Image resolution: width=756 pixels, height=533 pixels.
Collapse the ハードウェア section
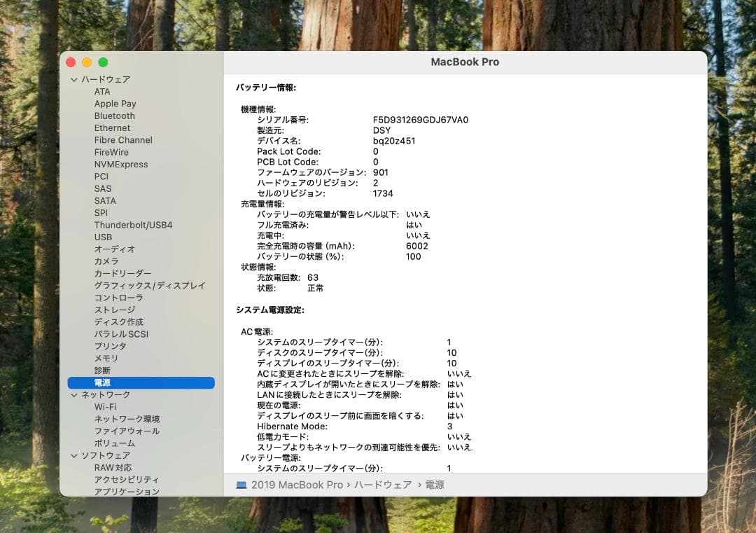[74, 79]
